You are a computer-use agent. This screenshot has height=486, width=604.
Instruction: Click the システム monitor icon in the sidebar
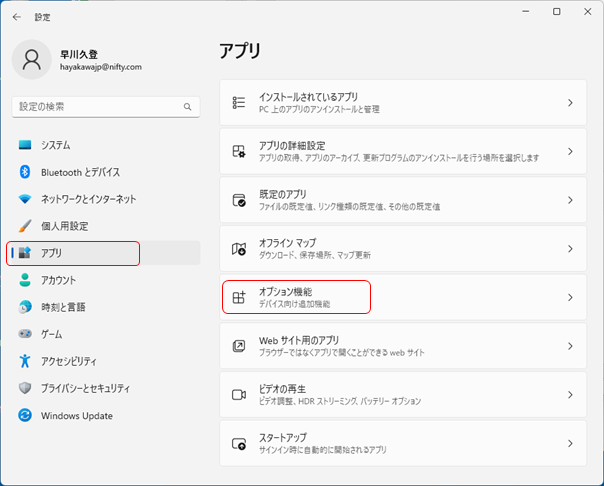25,145
